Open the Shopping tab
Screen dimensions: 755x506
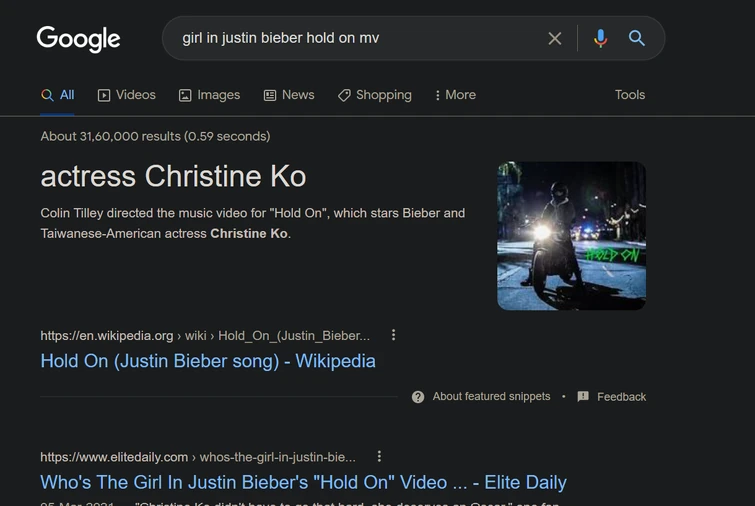(x=375, y=95)
